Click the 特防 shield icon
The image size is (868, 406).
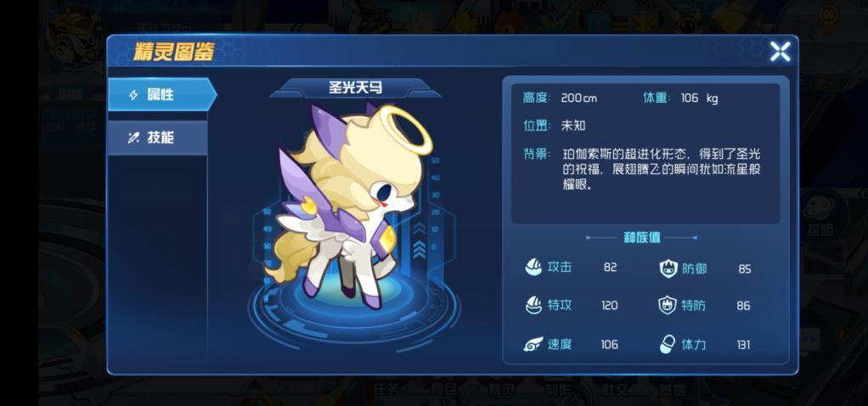[x=668, y=305]
